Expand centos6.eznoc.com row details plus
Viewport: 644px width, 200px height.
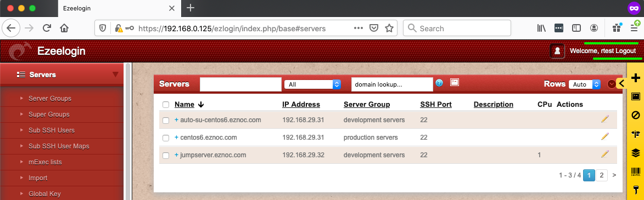pyautogui.click(x=177, y=138)
